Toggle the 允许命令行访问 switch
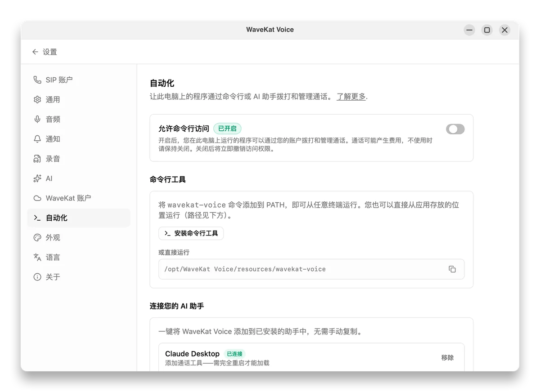 (455, 129)
